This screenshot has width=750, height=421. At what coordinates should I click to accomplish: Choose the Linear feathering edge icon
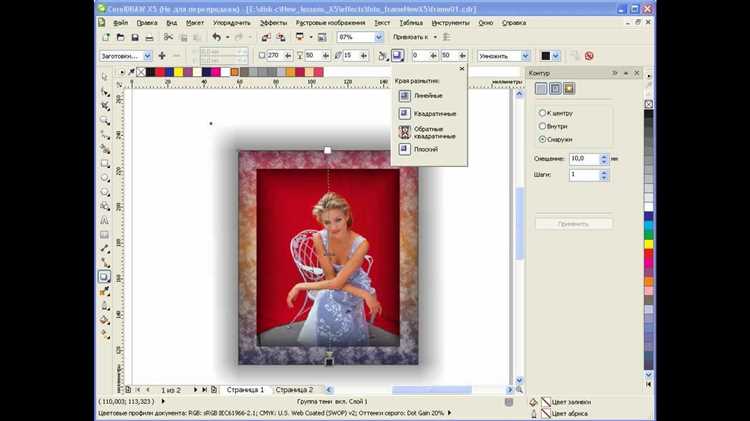[x=405, y=96]
